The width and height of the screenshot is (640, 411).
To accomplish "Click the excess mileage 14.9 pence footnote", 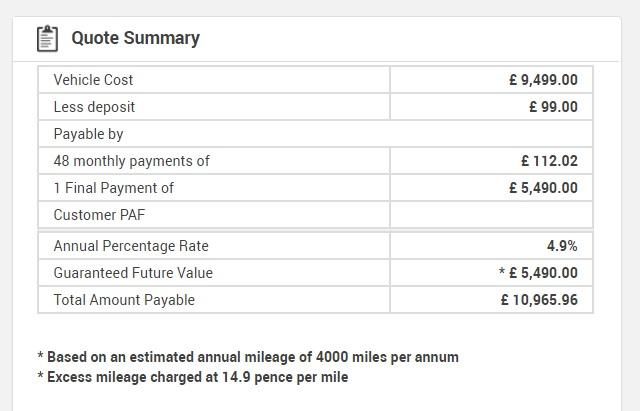I will pos(193,377).
